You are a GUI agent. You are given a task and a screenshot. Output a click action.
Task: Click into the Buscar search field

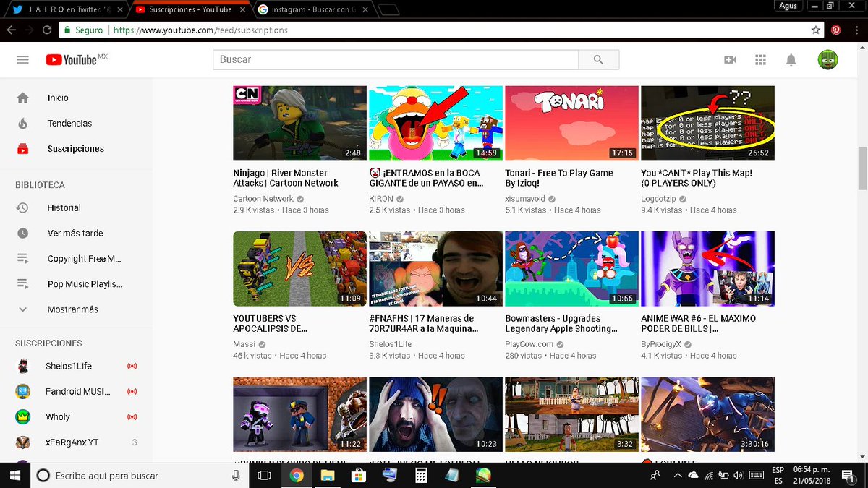[396, 60]
